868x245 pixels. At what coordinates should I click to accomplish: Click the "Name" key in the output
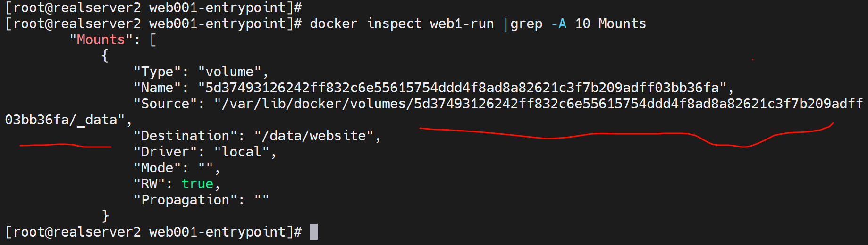pyautogui.click(x=157, y=88)
